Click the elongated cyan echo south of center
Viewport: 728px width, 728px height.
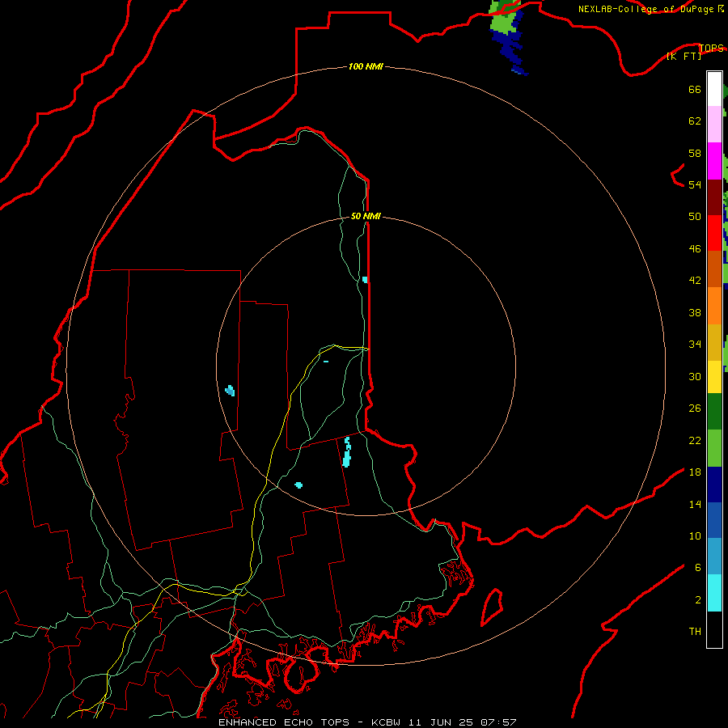click(x=347, y=452)
